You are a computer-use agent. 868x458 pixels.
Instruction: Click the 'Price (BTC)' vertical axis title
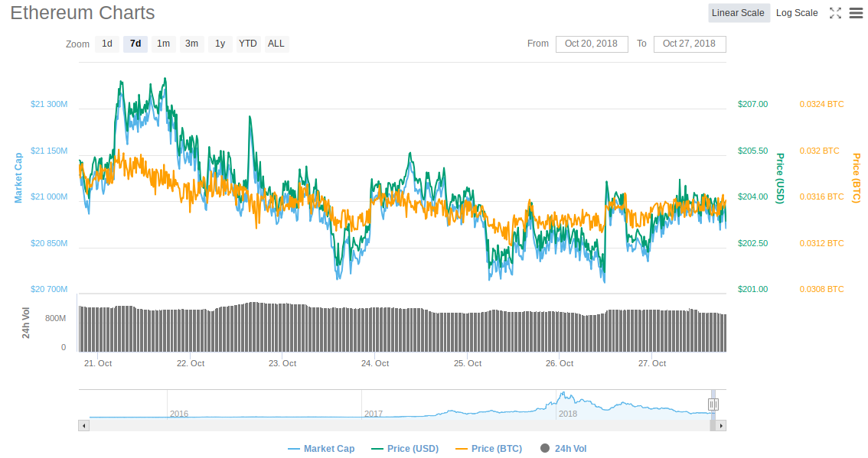pyautogui.click(x=857, y=178)
